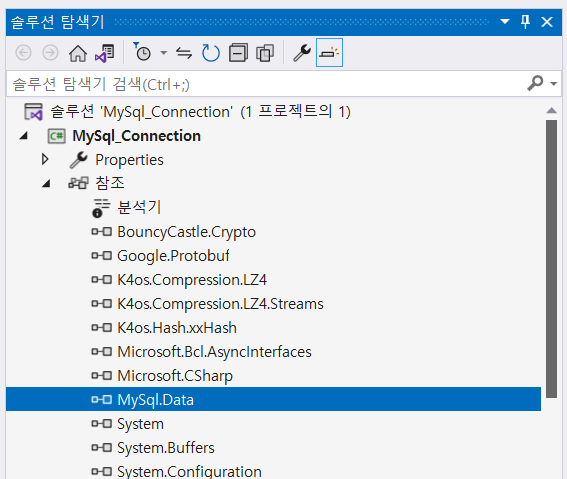Pin the Solution Explorer panel

point(525,22)
